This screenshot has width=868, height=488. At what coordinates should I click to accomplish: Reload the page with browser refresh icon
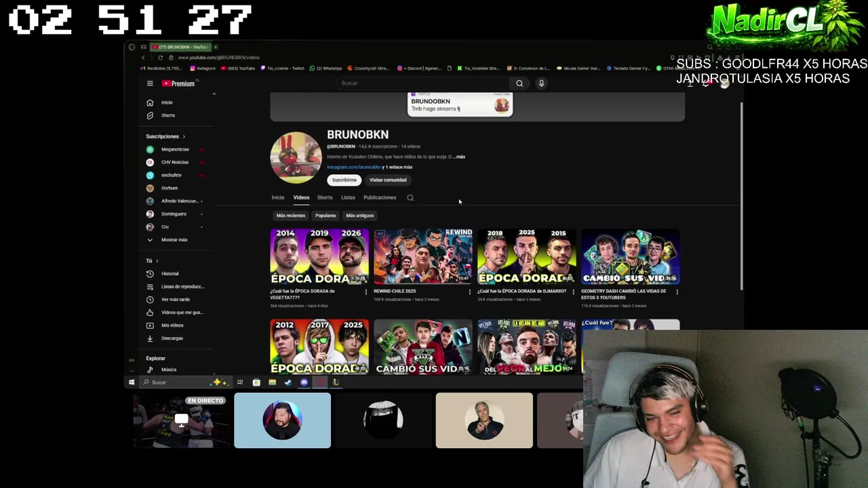point(161,58)
